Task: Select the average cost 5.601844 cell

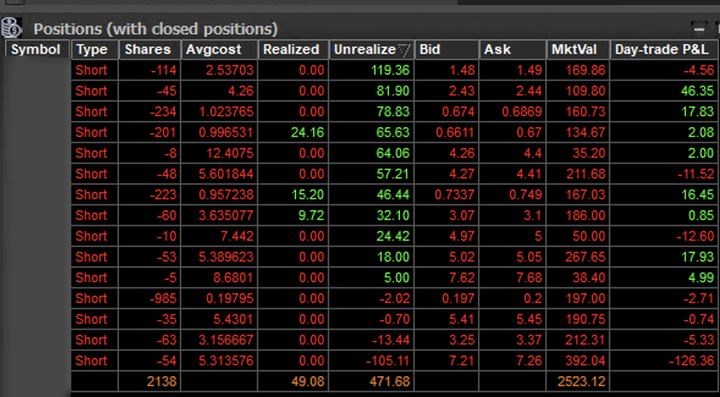Action: (219, 174)
